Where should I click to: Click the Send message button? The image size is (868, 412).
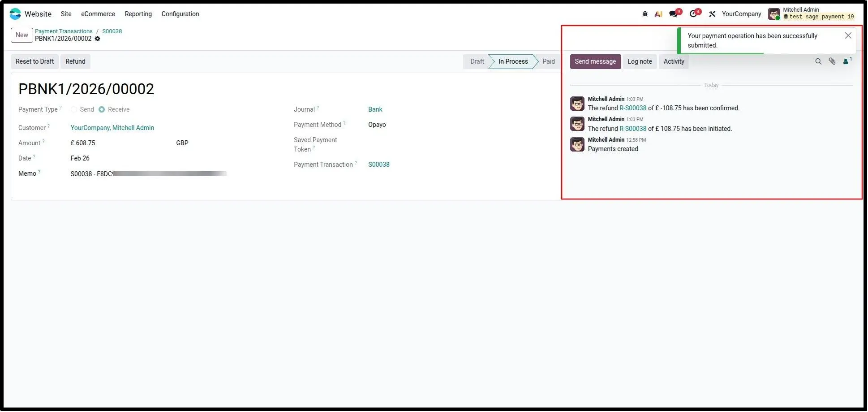[596, 62]
